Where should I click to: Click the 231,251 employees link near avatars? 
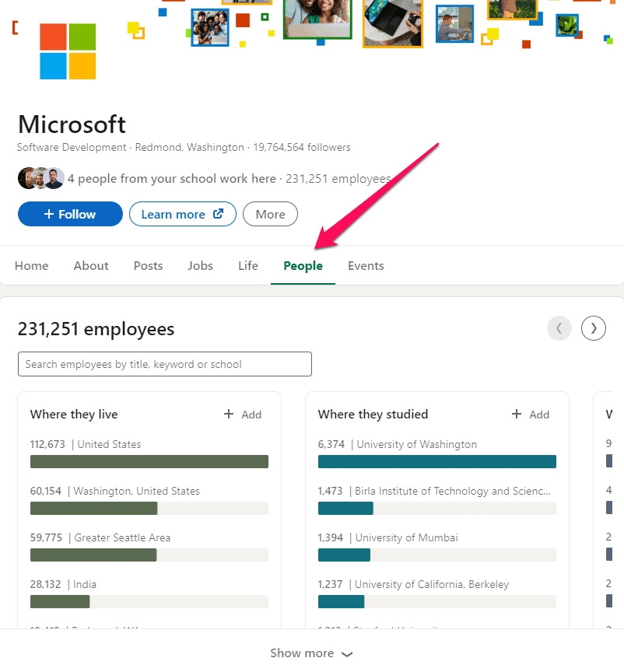pyautogui.click(x=338, y=179)
